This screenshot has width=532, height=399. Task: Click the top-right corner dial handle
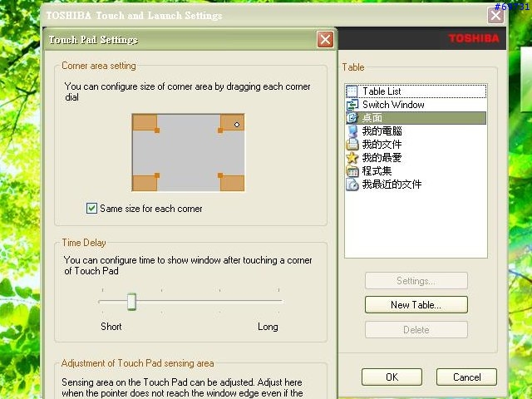click(220, 131)
